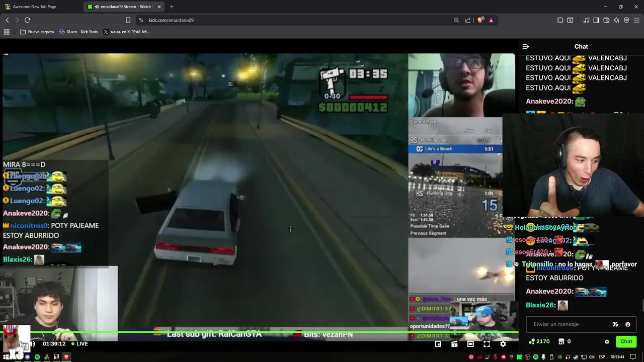Bookmark this page using the bookmark icon
The image size is (644, 362).
click(x=128, y=20)
